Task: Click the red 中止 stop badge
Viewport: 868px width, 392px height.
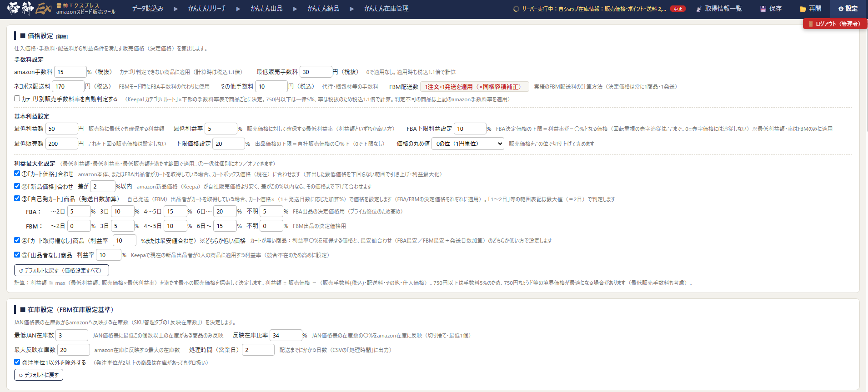Action: click(x=677, y=9)
